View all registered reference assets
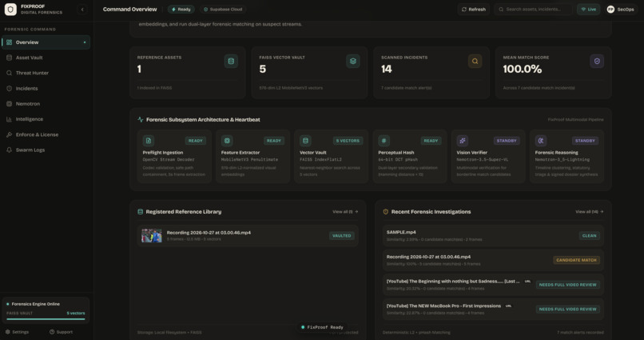 [x=345, y=212]
